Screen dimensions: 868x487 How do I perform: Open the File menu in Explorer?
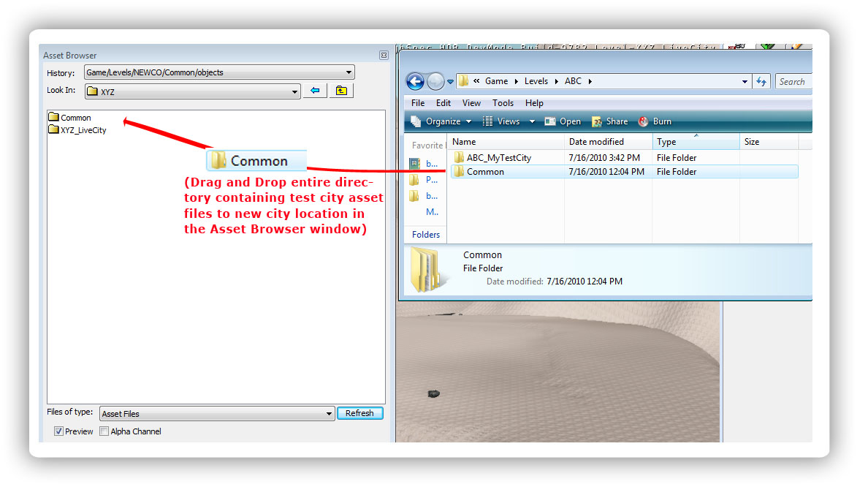(418, 103)
